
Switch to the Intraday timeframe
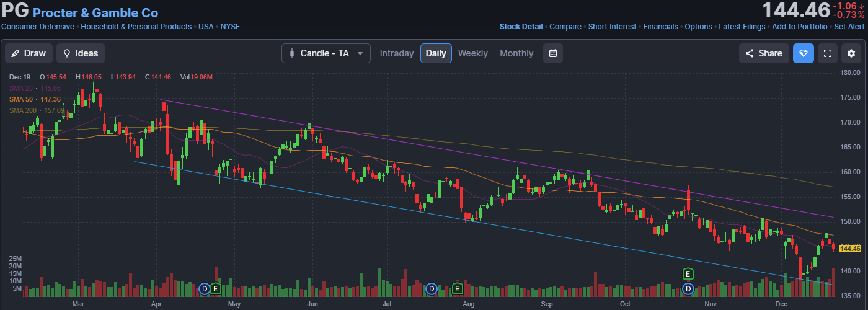(x=397, y=53)
